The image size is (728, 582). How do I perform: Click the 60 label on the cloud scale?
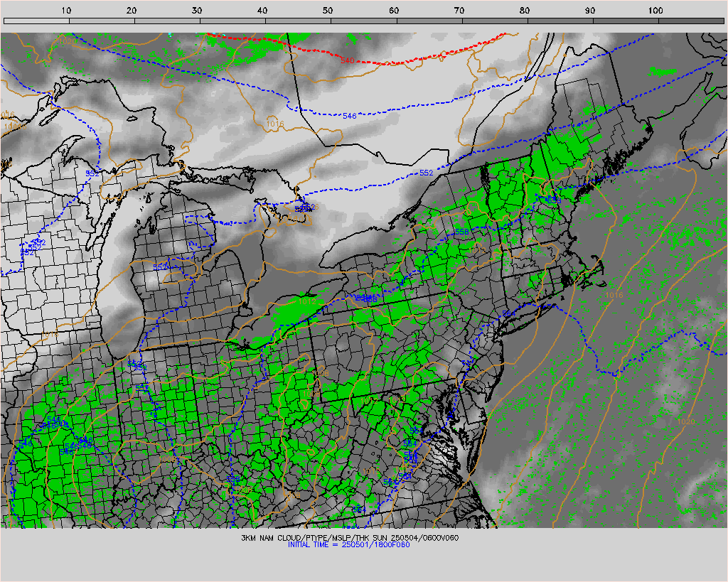394,10
